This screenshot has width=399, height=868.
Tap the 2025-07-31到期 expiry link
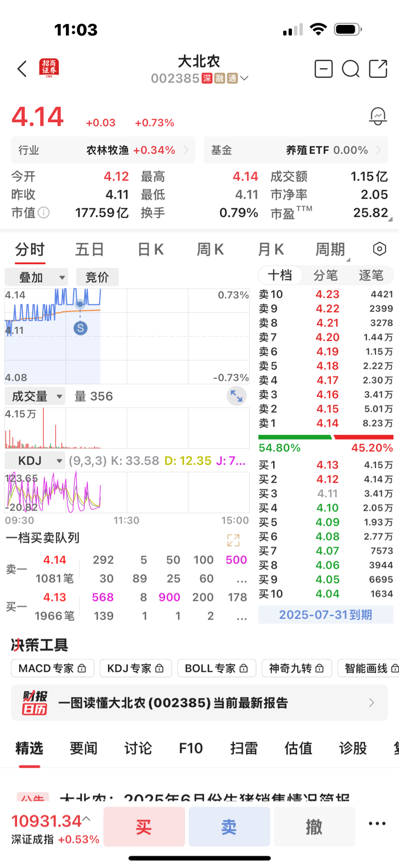coord(326,615)
